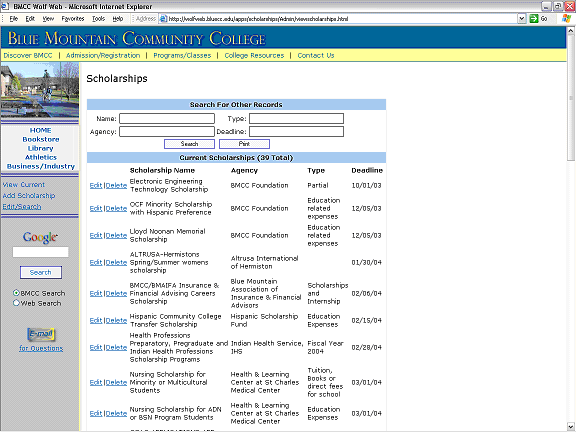The width and height of the screenshot is (576, 432).
Task: Click the green Go arrow icon
Action: [x=533, y=18]
